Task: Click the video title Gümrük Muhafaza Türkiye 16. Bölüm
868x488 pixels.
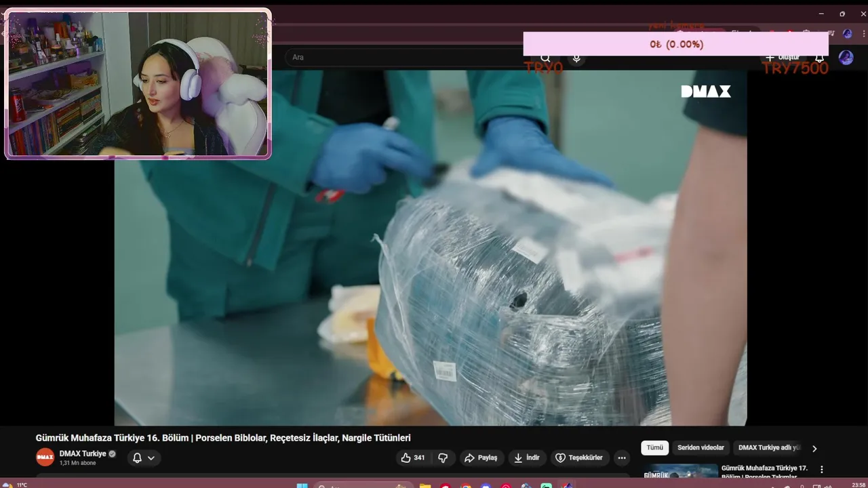Action: pyautogui.click(x=223, y=438)
